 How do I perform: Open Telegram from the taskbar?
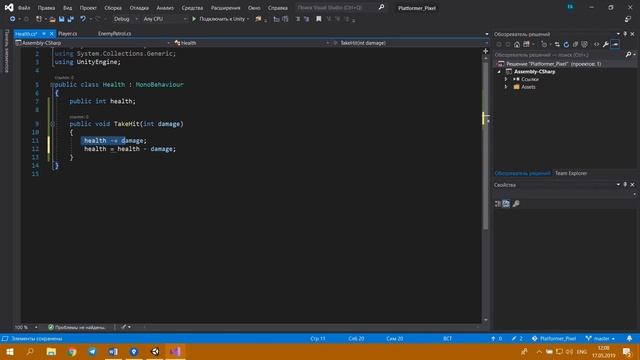click(92, 351)
